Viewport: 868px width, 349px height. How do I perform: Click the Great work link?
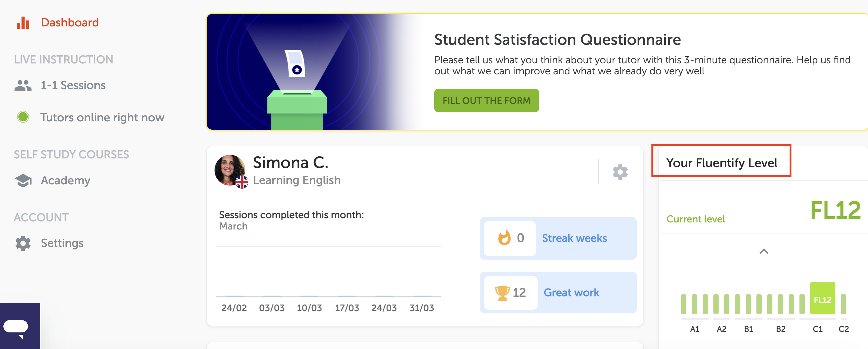click(571, 292)
